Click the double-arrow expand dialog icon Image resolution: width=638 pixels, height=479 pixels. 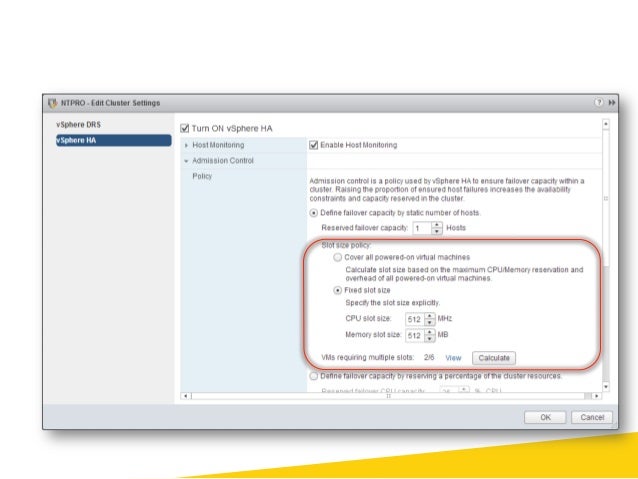click(x=612, y=103)
